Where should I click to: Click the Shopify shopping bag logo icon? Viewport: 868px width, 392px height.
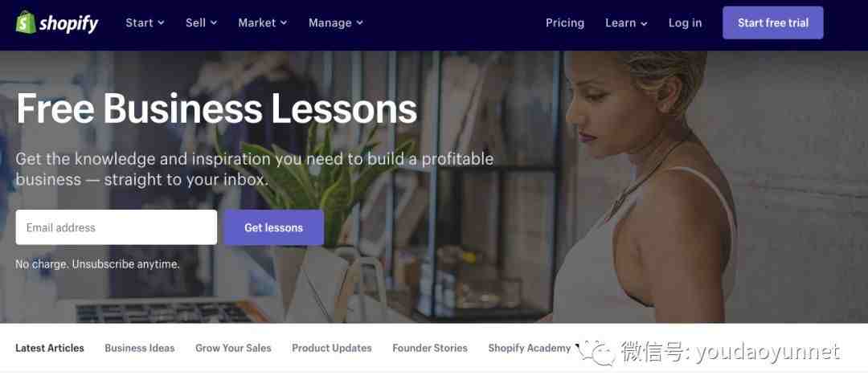point(26,22)
